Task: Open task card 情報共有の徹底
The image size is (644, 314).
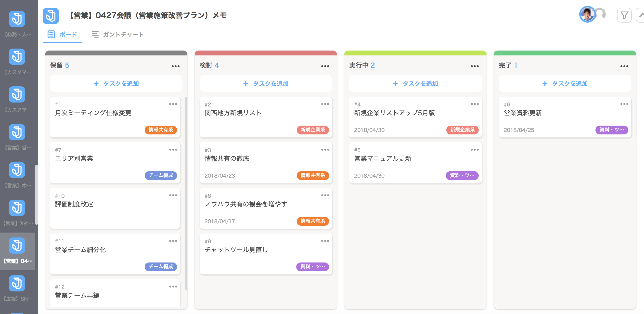Action: point(266,163)
